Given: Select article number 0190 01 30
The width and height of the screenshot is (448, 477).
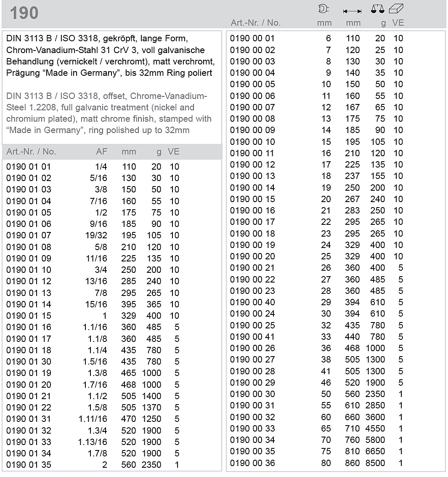Looking at the screenshot, I should [x=29, y=362].
